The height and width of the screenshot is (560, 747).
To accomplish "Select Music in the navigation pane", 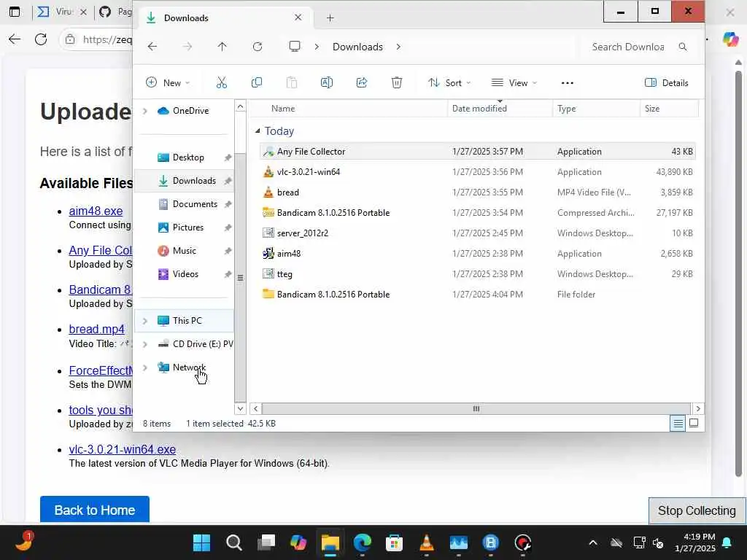I will [185, 251].
